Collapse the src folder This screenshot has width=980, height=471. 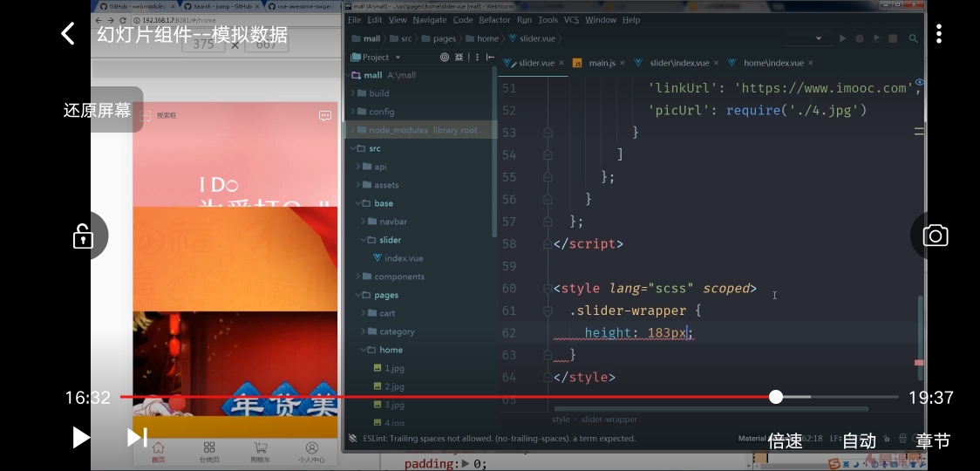351,148
